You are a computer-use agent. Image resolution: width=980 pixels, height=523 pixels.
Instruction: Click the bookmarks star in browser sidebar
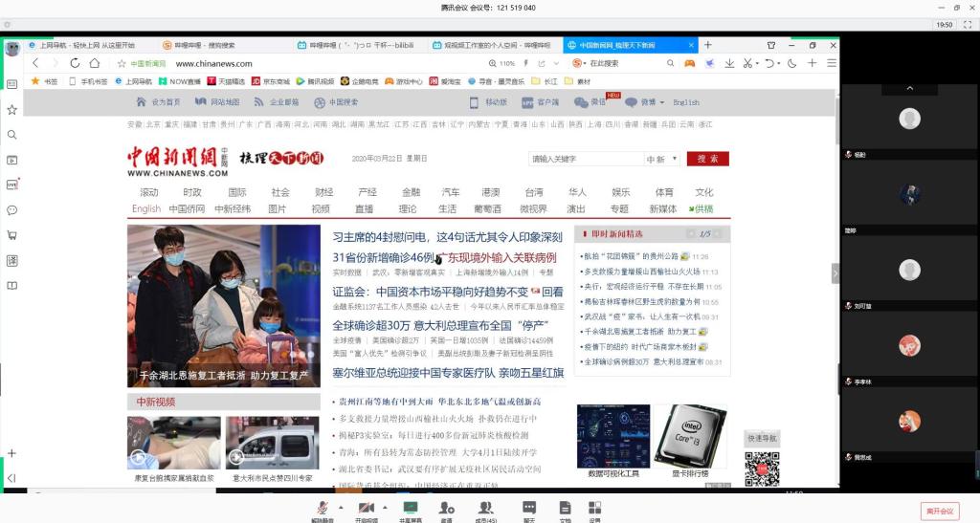coord(11,110)
